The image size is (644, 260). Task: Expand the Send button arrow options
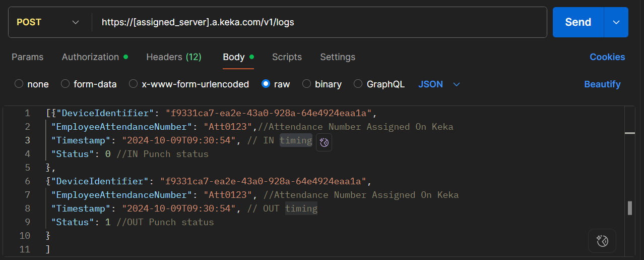616,22
